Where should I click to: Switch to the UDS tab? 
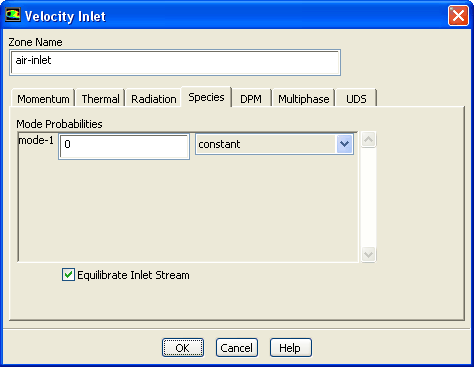coord(356,99)
